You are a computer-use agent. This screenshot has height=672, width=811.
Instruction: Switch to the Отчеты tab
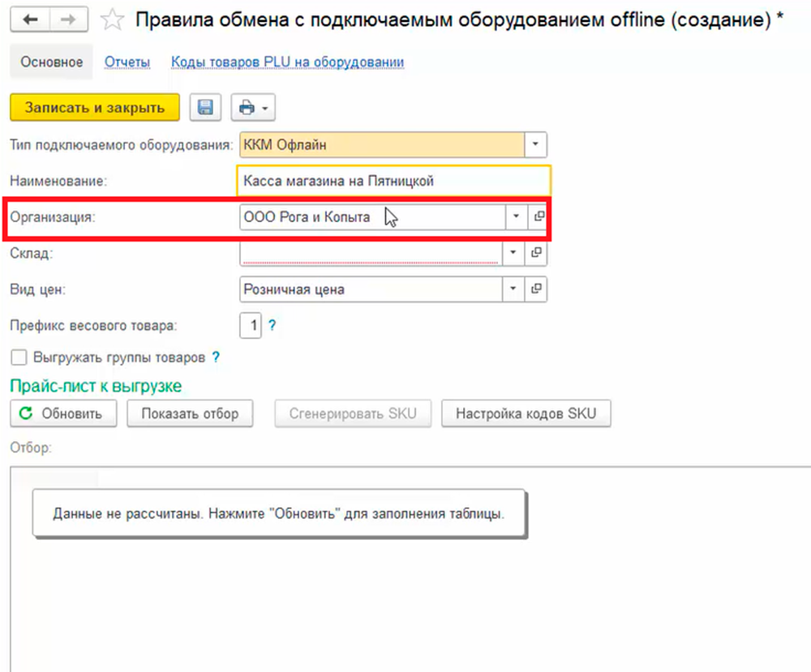[x=127, y=62]
